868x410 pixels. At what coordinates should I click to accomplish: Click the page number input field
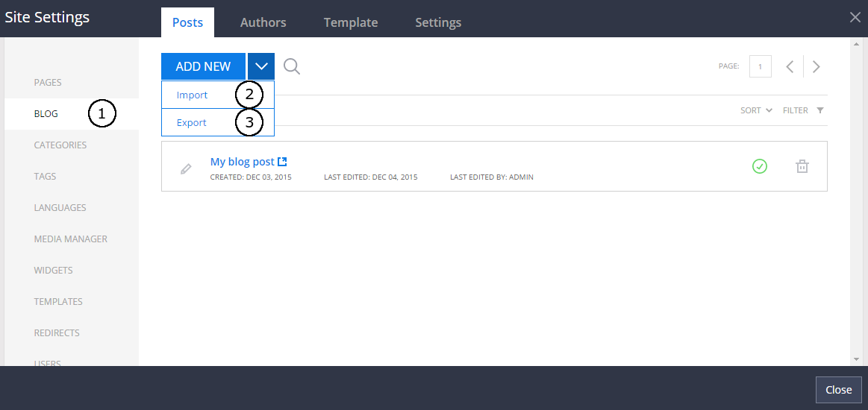760,66
